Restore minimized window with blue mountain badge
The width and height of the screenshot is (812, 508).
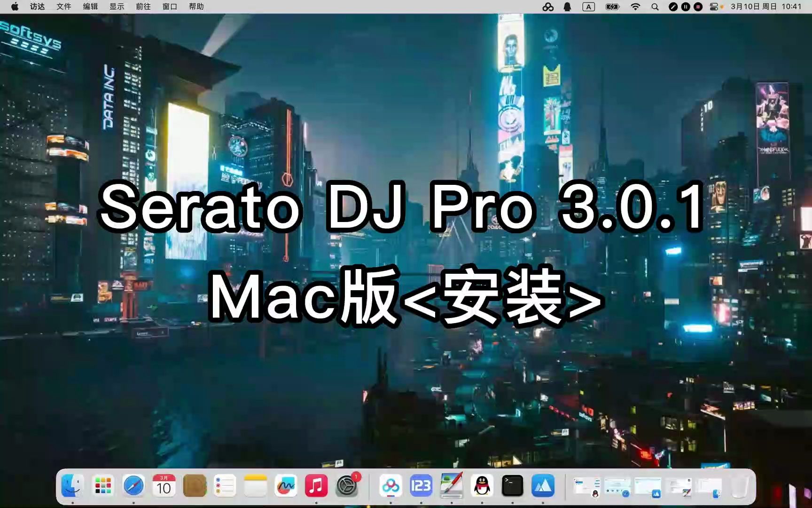tap(648, 487)
